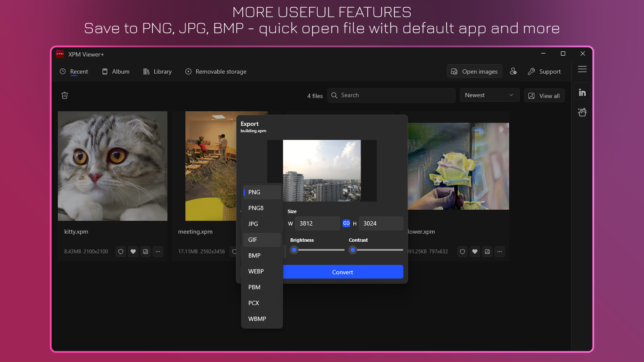
Task: Click the trash delete icon
Action: 65,95
